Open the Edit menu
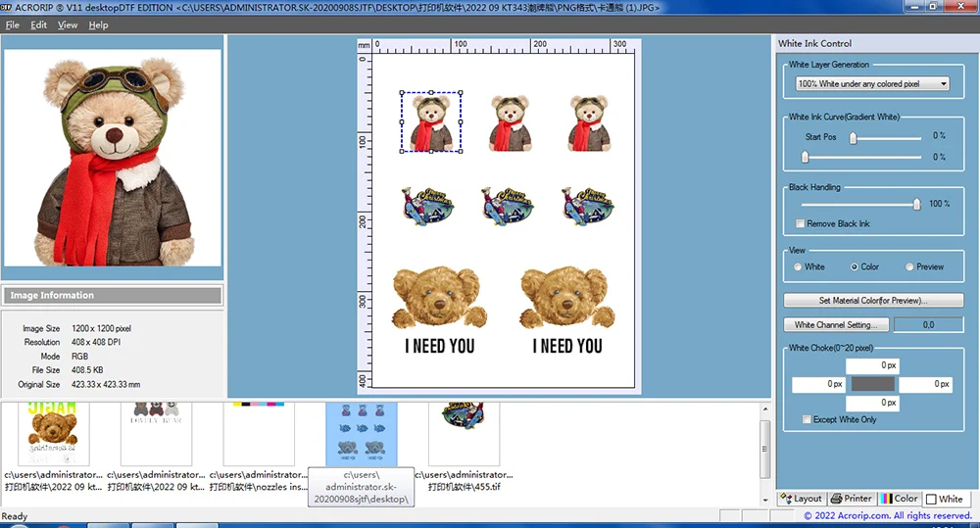Screen dimensions: 980x528 click(x=39, y=25)
